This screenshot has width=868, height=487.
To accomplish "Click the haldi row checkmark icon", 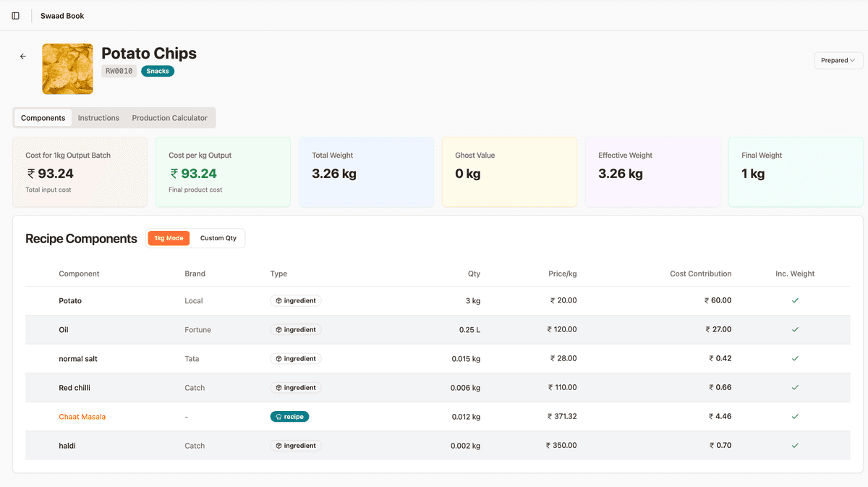I will (795, 446).
